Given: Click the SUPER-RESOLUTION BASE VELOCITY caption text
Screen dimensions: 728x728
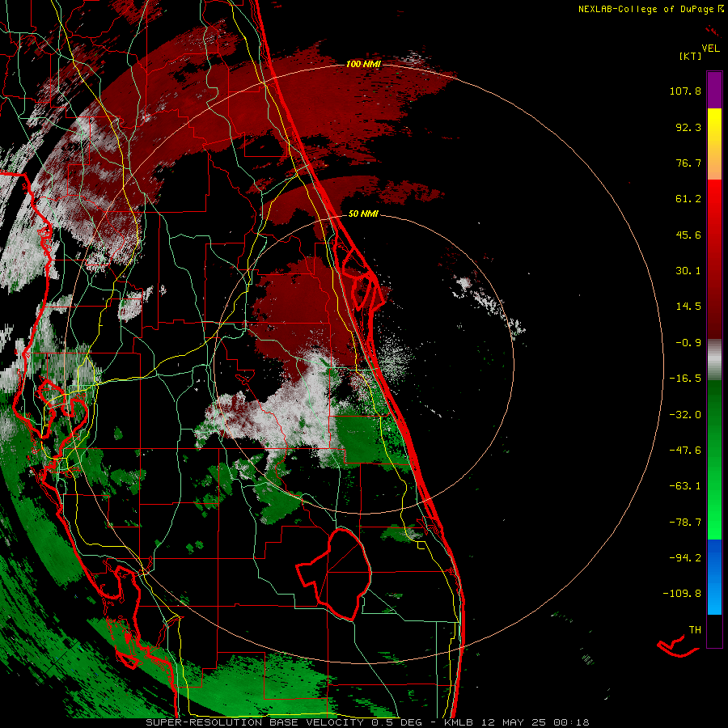Looking at the screenshot, I should 255,722.
